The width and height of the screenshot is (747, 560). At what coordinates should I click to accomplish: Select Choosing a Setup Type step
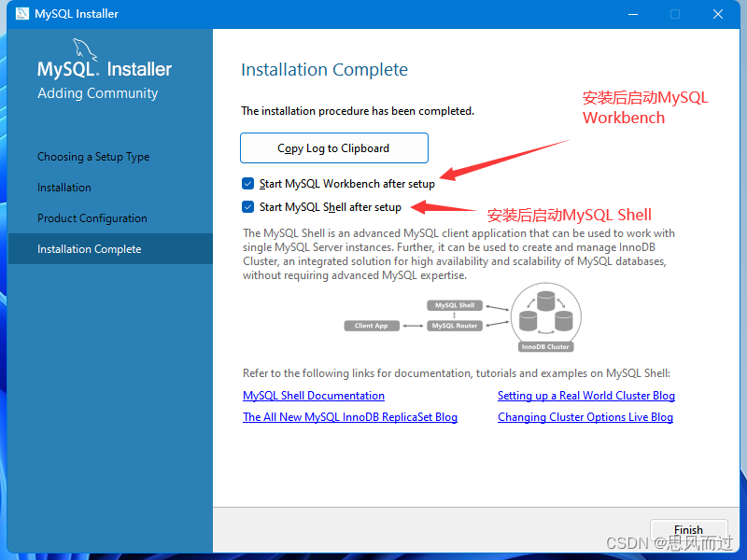pyautogui.click(x=93, y=157)
